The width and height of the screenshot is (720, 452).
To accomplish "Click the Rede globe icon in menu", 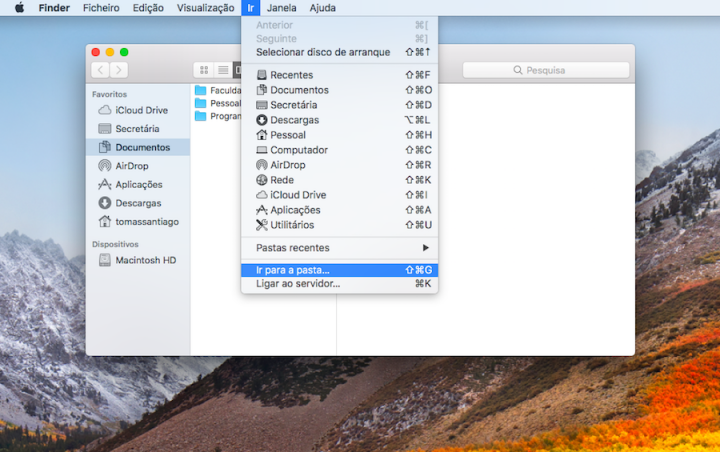I will pyautogui.click(x=262, y=180).
